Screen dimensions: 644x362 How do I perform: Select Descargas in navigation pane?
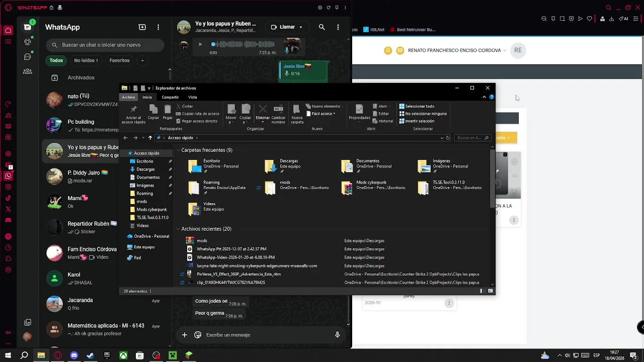click(145, 169)
